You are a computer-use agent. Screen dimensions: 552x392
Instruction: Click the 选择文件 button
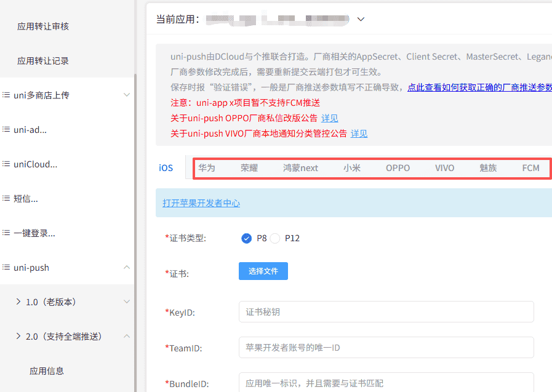point(263,271)
